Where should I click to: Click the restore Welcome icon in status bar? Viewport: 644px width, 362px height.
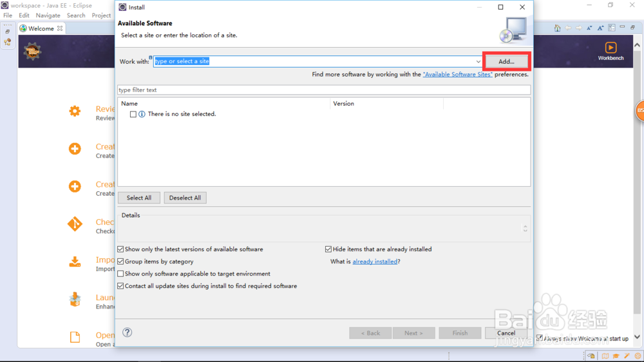(591, 356)
